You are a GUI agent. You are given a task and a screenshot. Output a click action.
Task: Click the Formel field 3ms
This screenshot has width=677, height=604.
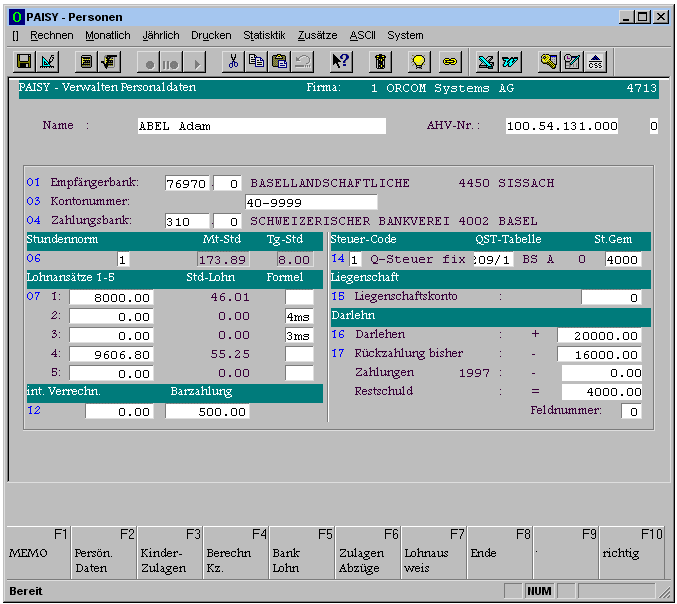coord(299,335)
